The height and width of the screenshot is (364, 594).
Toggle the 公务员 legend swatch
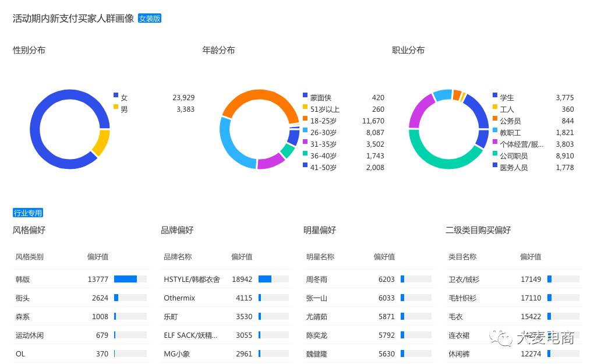coord(495,119)
